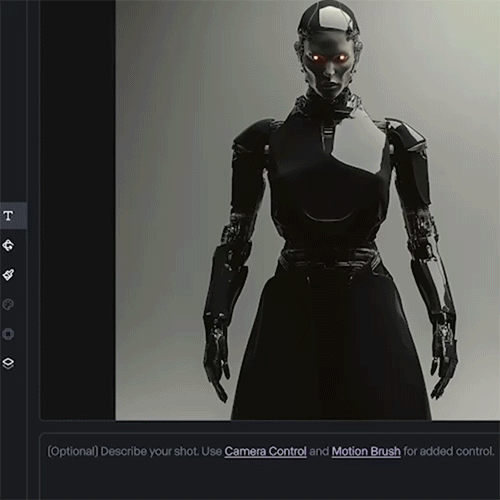Follow the Motion Brush link in prompt

click(x=366, y=451)
